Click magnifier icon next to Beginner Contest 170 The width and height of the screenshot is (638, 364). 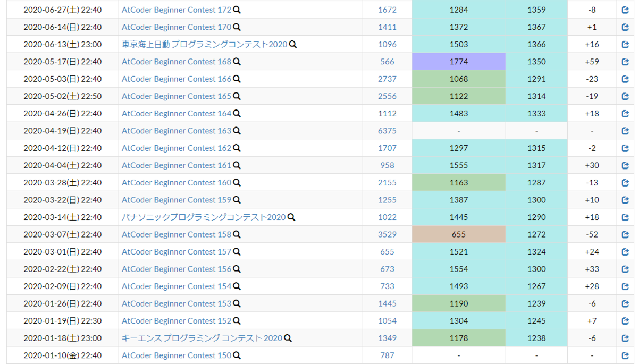tap(237, 27)
